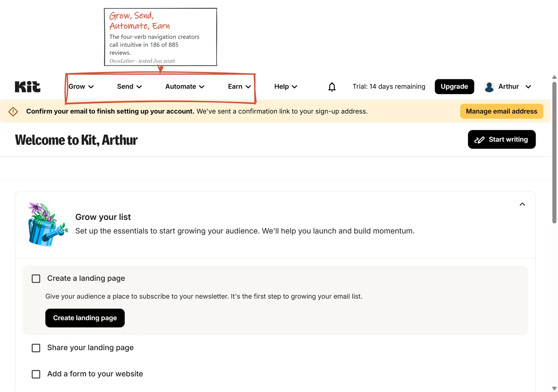This screenshot has width=558, height=392.
Task: Click the Welcome to Kit, Arthur heading
Action: click(76, 140)
